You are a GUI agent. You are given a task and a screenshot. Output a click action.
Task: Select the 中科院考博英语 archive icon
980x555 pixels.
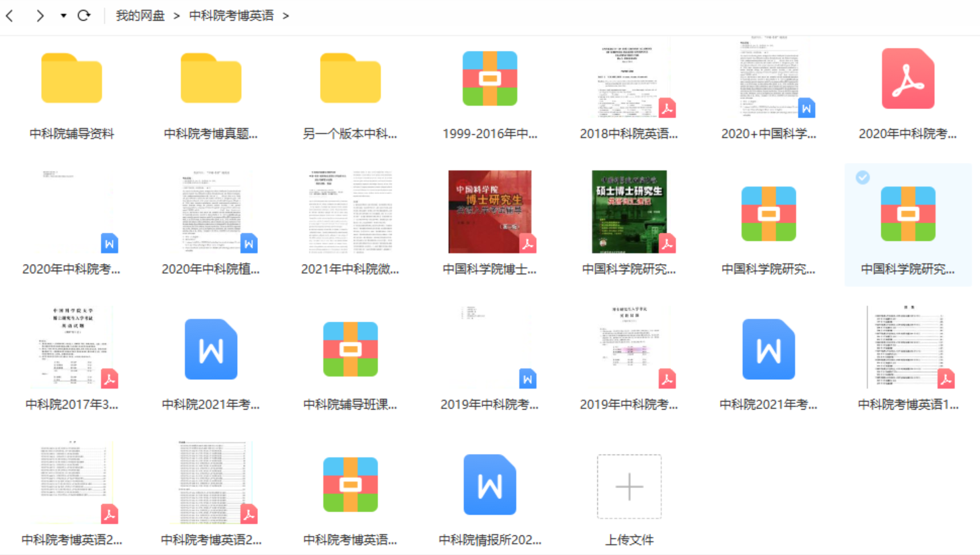350,485
